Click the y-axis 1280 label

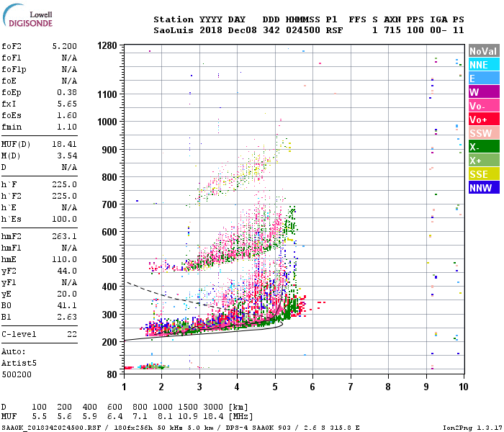107,46
